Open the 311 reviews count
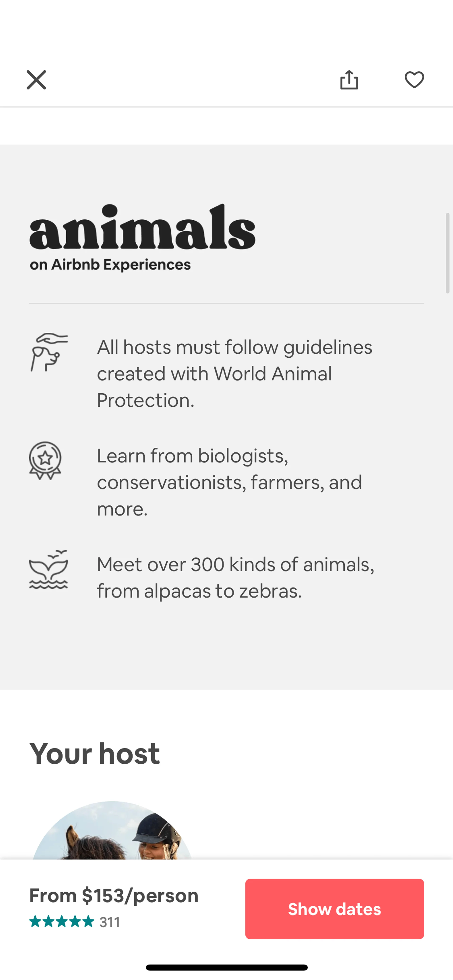 110,922
